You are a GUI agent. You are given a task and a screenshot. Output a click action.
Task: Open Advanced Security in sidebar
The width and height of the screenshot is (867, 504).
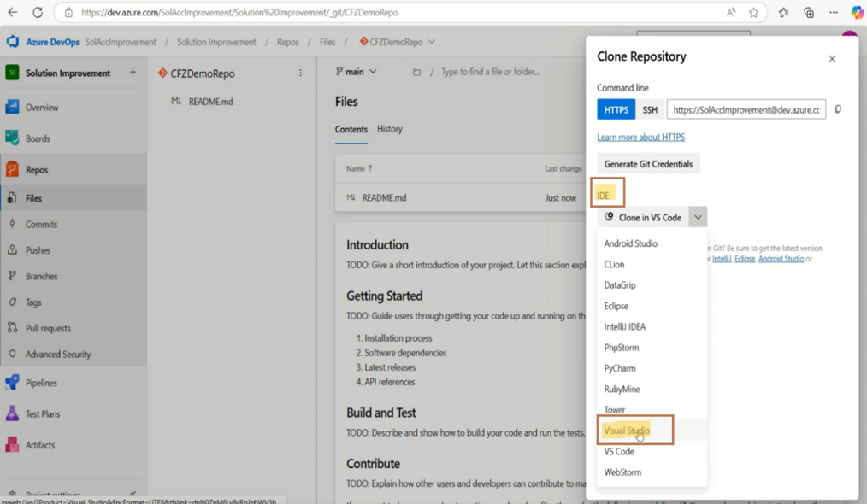(57, 354)
